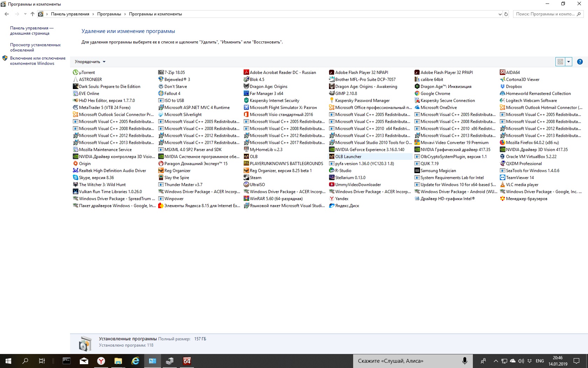The width and height of the screenshot is (588, 368).
Task: Click the GIMP 2.10.8 icon
Action: click(x=332, y=94)
